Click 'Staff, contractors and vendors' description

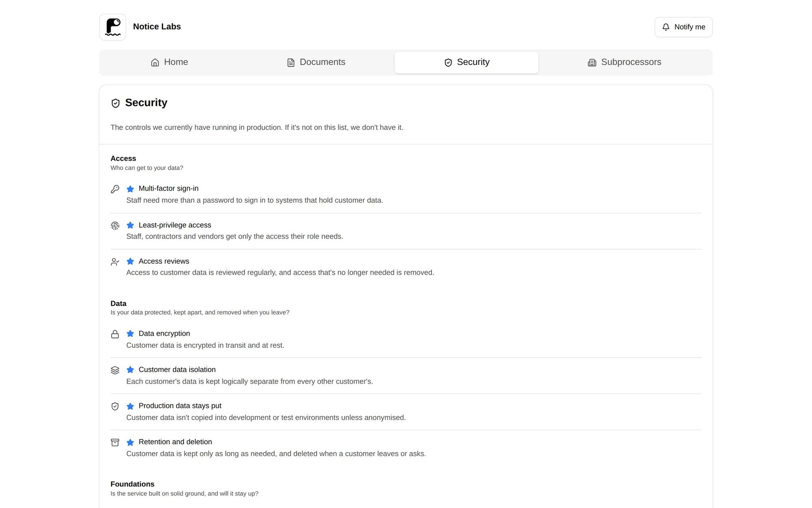pyautogui.click(x=235, y=237)
